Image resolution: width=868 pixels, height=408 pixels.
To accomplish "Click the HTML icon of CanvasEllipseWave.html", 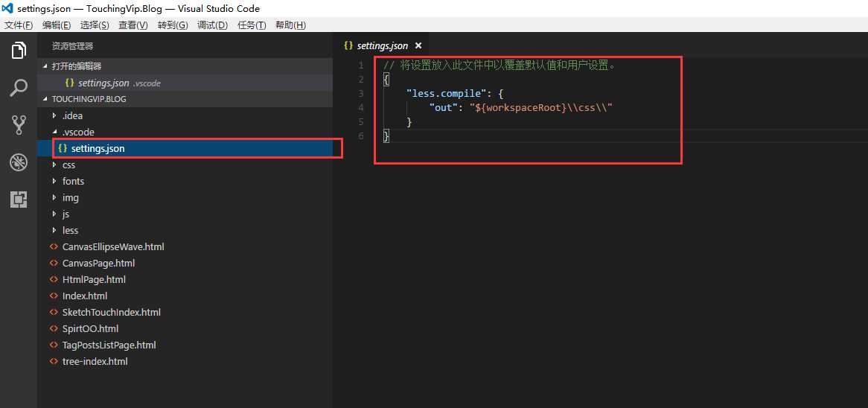I will (54, 247).
